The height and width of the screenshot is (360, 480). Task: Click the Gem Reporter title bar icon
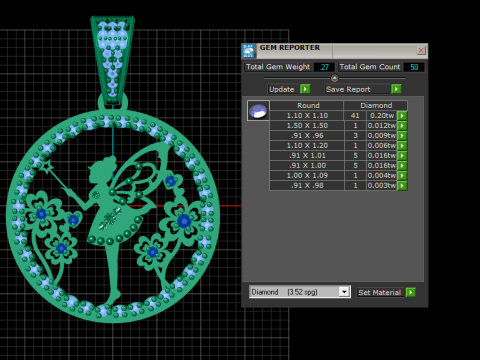(x=248, y=51)
